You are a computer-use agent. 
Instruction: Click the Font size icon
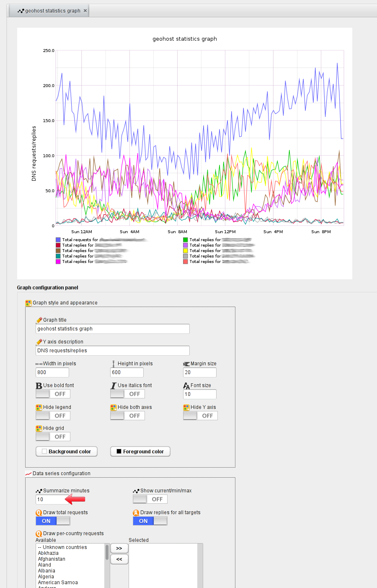[186, 386]
